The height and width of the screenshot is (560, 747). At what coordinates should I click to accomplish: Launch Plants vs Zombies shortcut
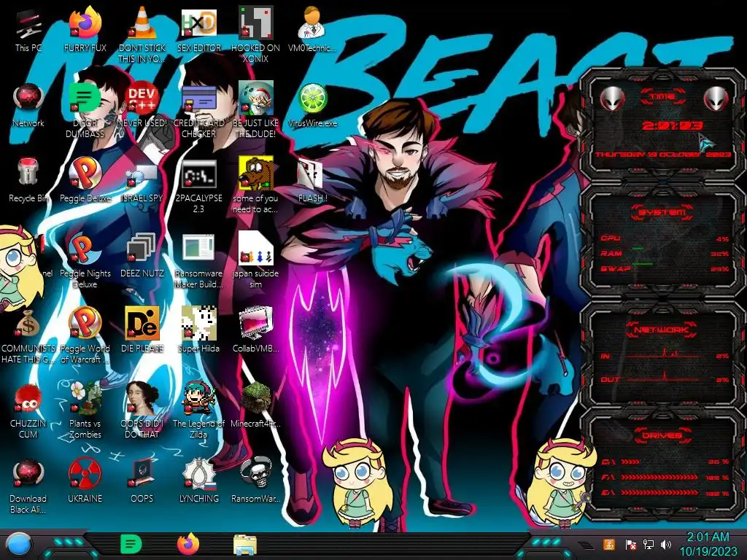click(85, 410)
